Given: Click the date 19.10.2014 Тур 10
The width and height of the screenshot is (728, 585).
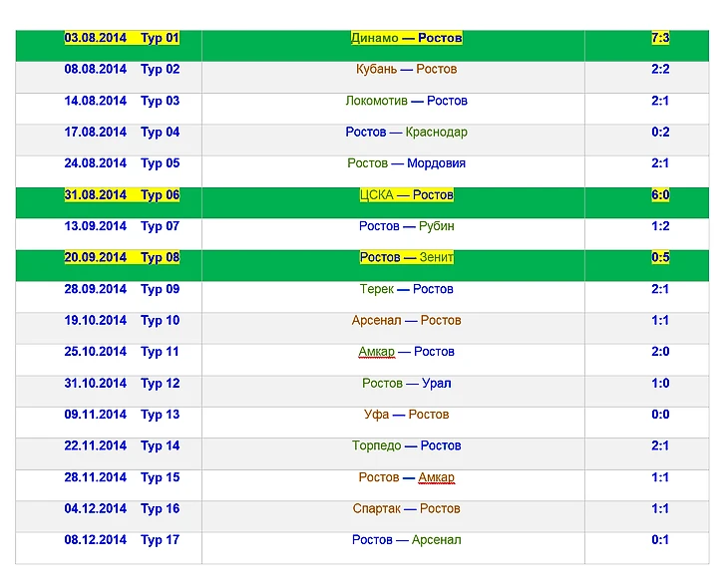Looking at the screenshot, I should tap(122, 320).
